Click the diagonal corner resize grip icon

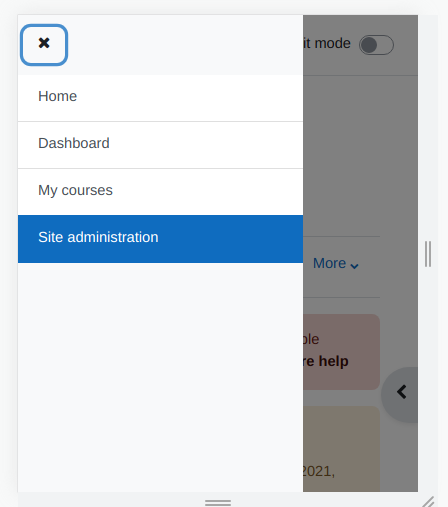[428, 502]
